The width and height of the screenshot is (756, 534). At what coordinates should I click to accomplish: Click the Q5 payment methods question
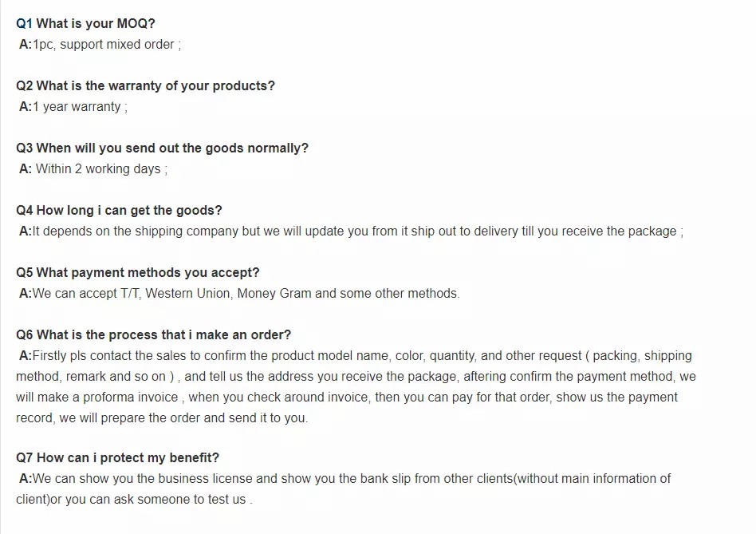tap(138, 273)
